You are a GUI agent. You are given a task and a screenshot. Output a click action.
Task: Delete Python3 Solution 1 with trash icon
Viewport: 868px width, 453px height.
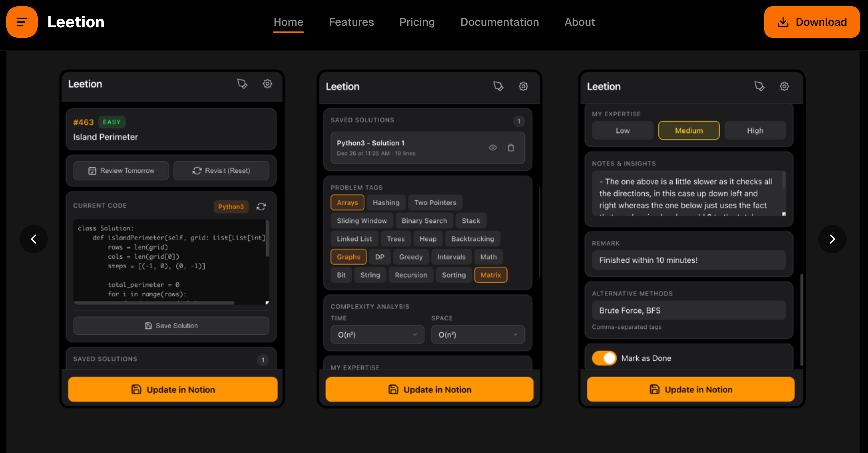pos(511,148)
